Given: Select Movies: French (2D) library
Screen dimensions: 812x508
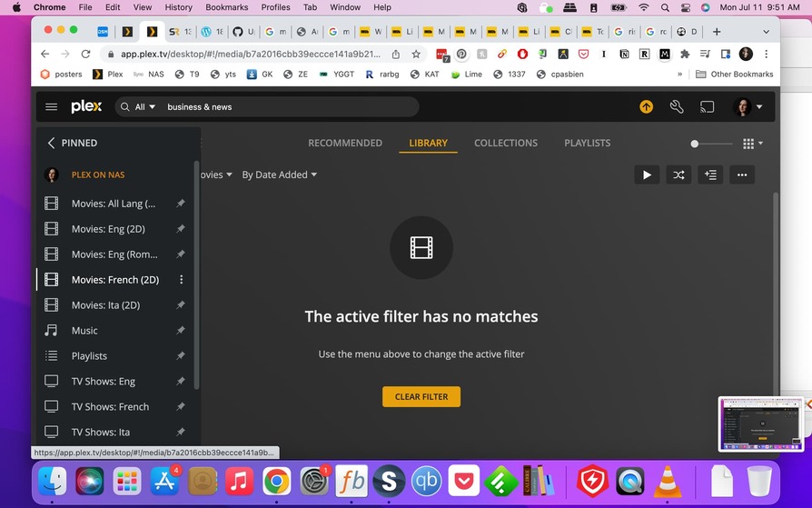Looking at the screenshot, I should pos(115,280).
